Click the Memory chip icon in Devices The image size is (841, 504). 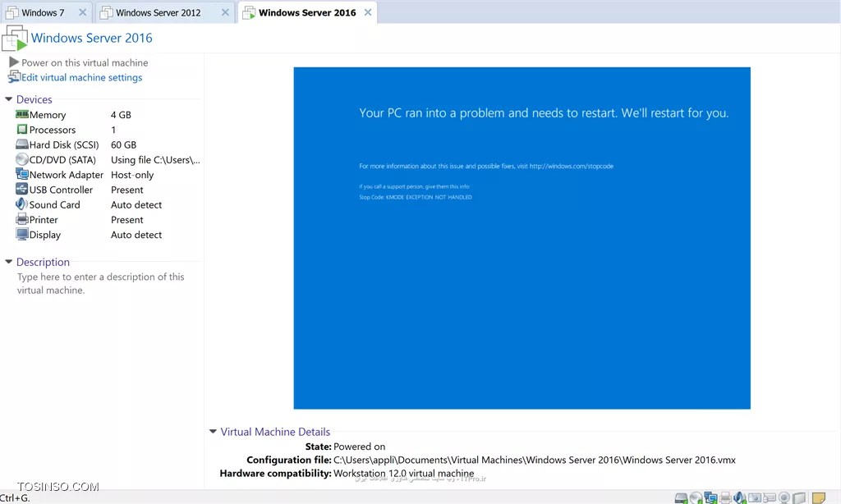(x=22, y=114)
